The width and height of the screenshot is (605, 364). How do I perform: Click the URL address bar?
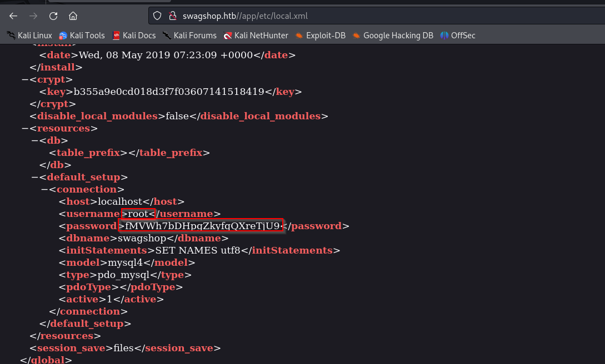[x=333, y=16]
